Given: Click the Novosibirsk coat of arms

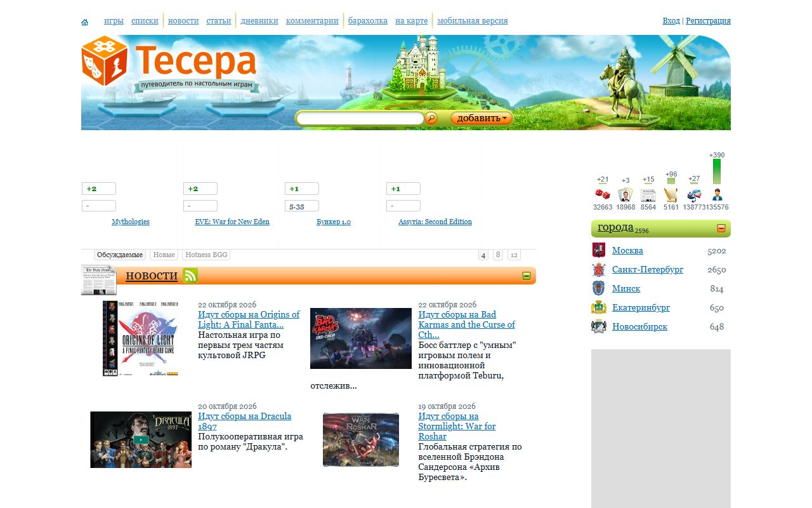Looking at the screenshot, I should (x=599, y=326).
